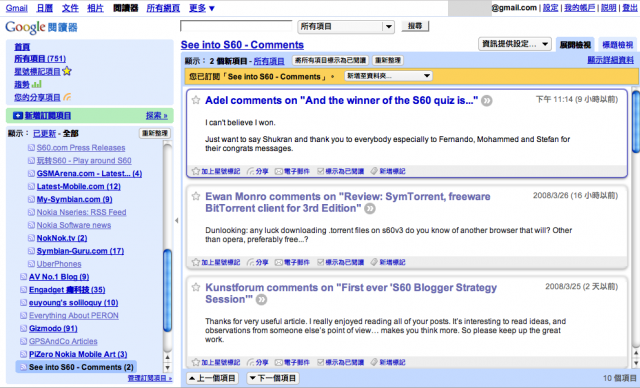
Task: Star the Adel comments entry title
Action: click(x=196, y=100)
